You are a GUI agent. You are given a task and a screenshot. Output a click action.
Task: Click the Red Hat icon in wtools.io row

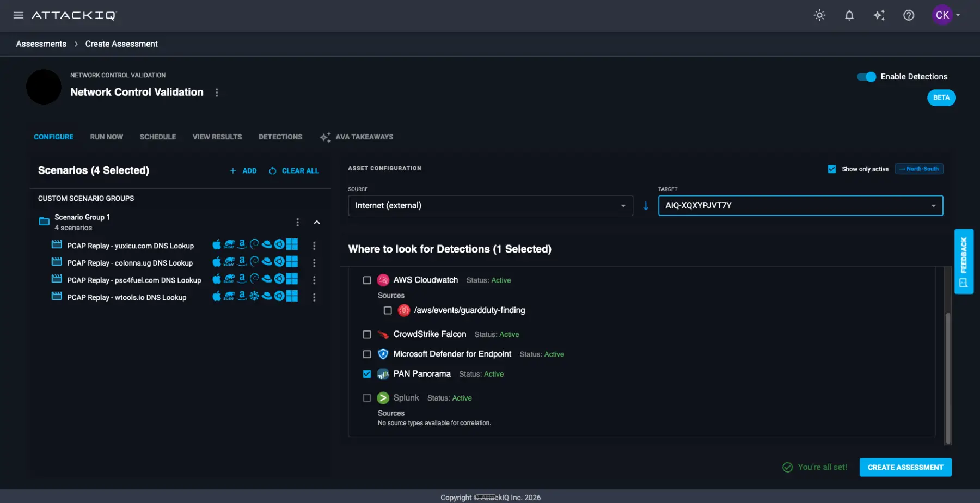tap(267, 296)
